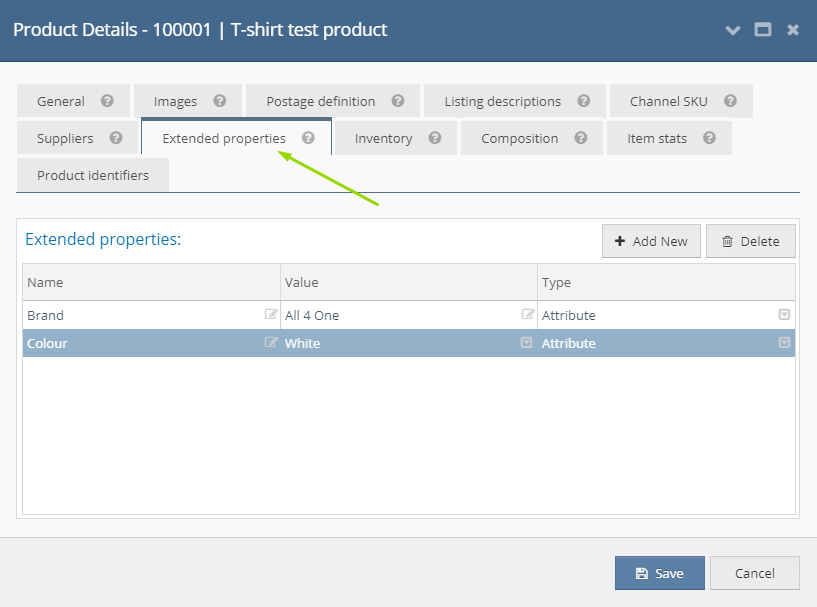
Task: Open the Type selector for the Brand row
Action: pos(785,314)
